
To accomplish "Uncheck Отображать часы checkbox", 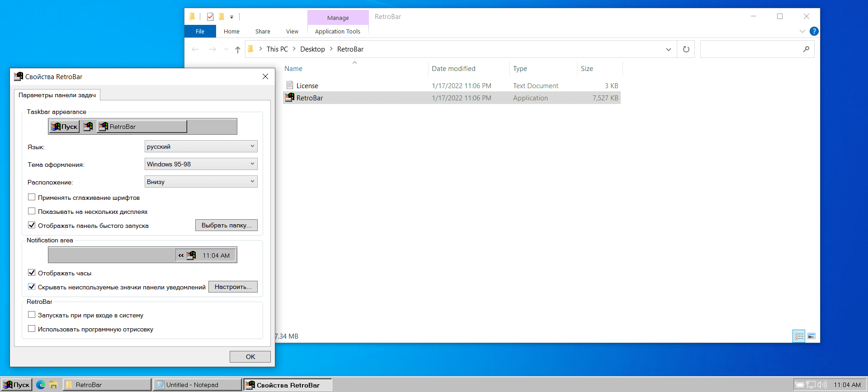I will tap(32, 273).
